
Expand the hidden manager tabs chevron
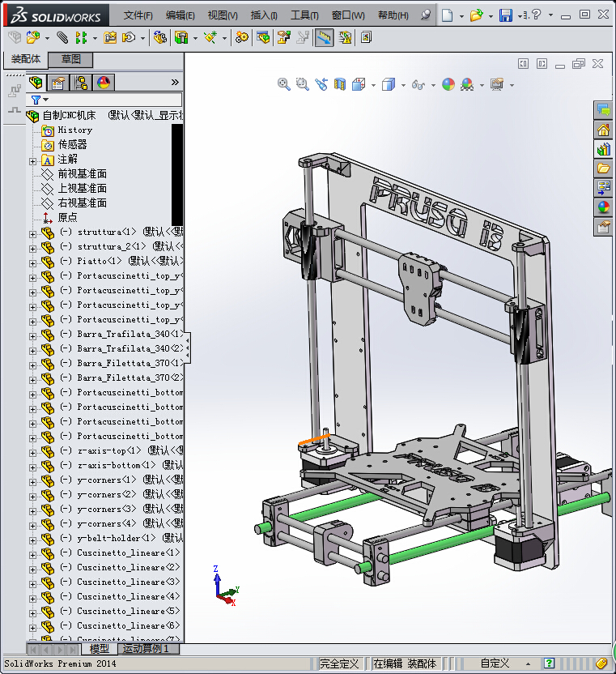click(x=175, y=82)
